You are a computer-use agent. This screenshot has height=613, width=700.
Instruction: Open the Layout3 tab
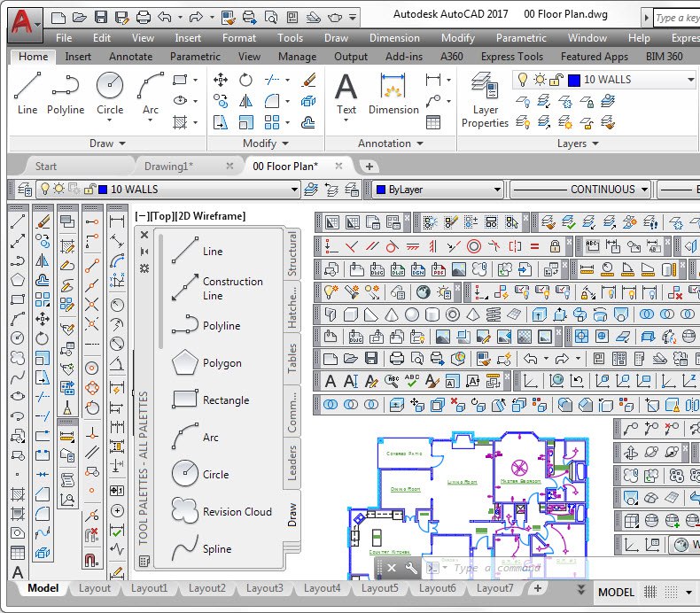pos(264,588)
